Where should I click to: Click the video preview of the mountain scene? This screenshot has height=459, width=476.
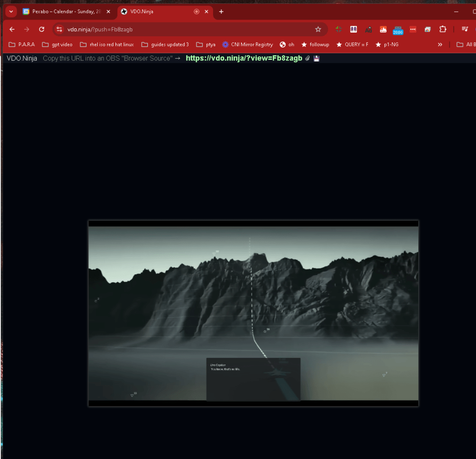pyautogui.click(x=253, y=313)
